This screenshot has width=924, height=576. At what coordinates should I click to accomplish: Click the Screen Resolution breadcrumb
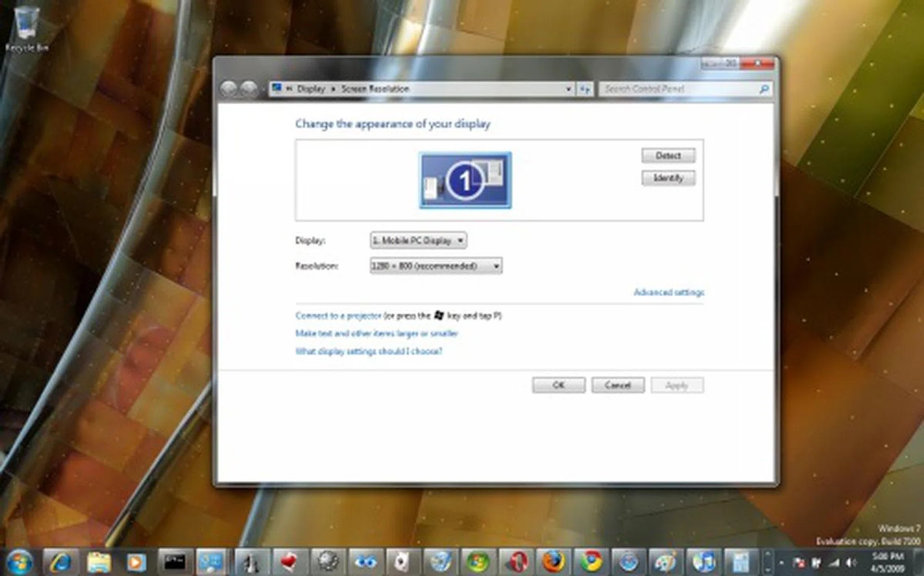coord(375,89)
